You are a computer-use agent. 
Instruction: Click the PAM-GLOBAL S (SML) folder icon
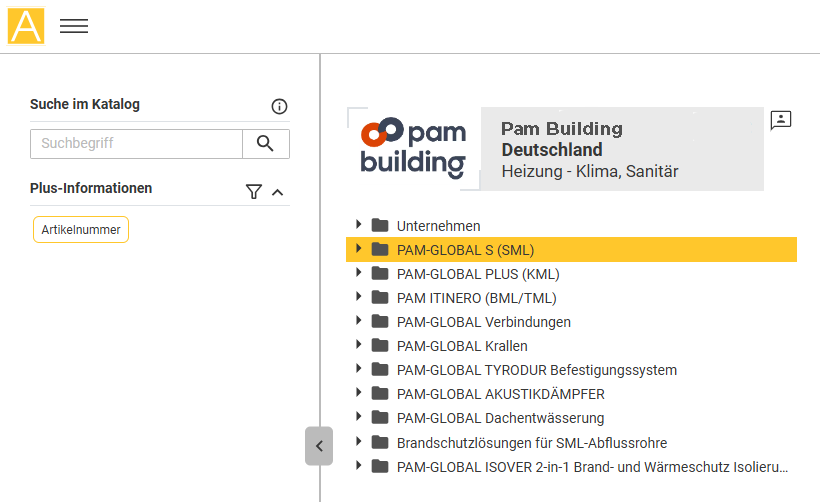pyautogui.click(x=380, y=249)
